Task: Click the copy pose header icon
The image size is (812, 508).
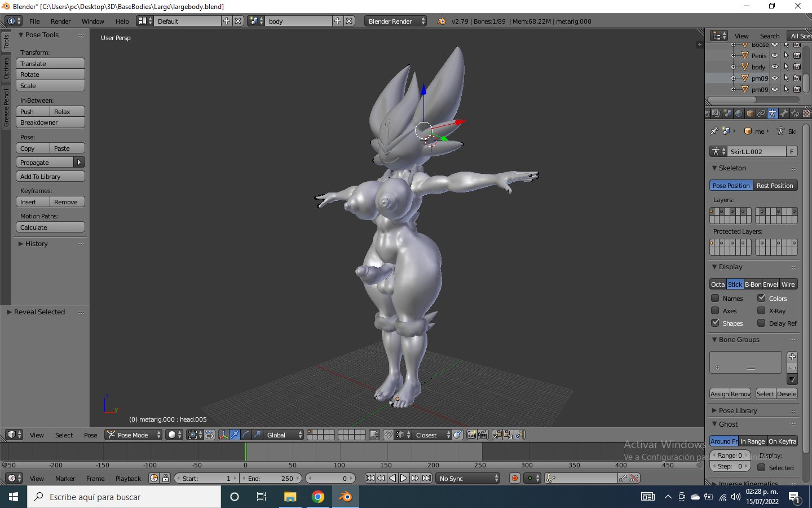Action: click(x=497, y=435)
